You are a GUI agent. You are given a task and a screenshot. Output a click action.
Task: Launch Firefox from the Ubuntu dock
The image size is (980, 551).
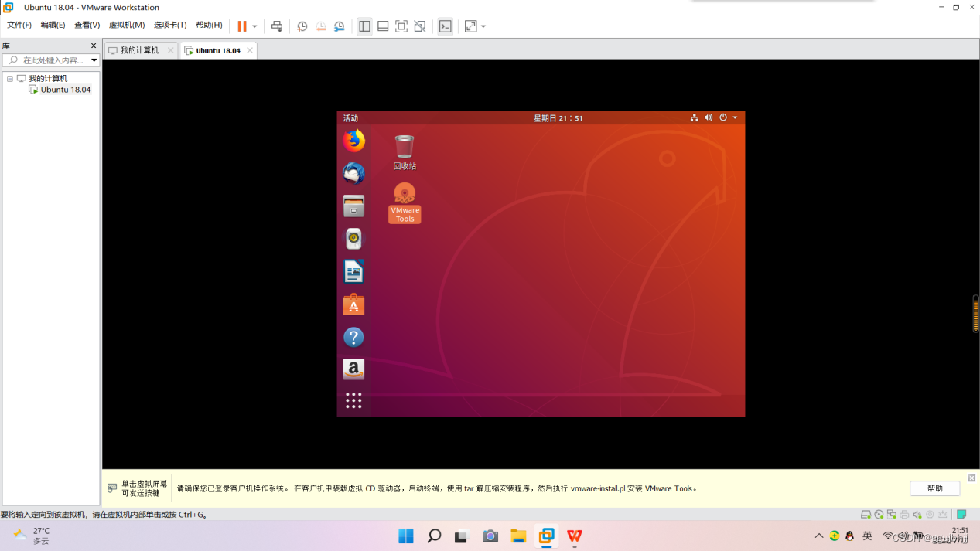353,141
